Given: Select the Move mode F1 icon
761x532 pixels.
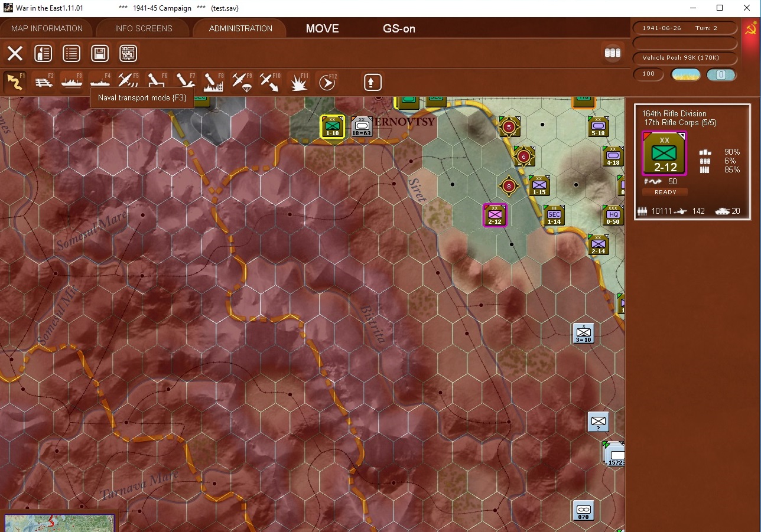Looking at the screenshot, I should pos(14,82).
